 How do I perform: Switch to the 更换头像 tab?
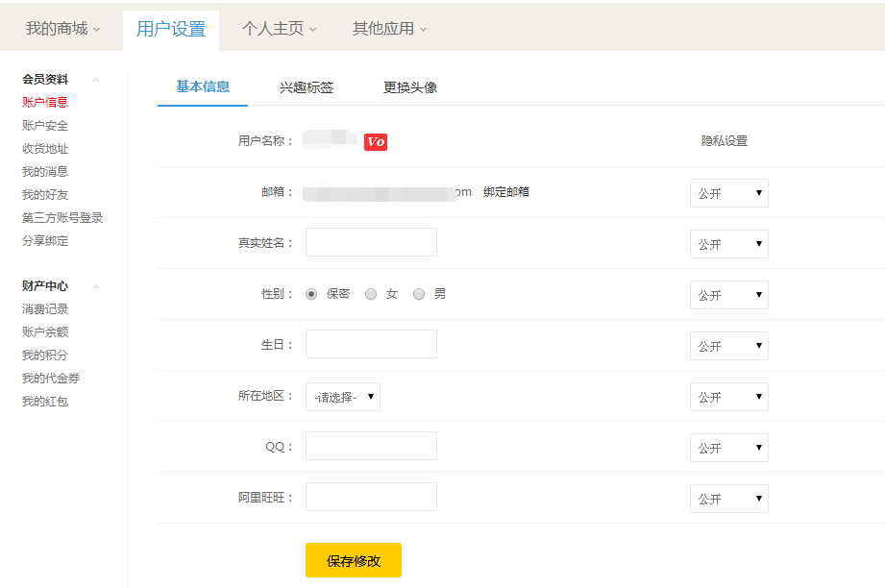click(x=410, y=87)
